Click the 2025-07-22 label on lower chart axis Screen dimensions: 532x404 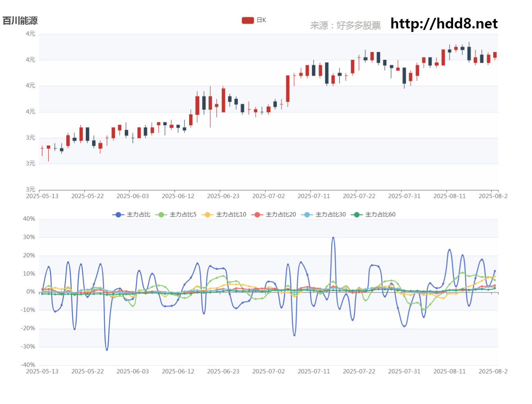coord(359,371)
